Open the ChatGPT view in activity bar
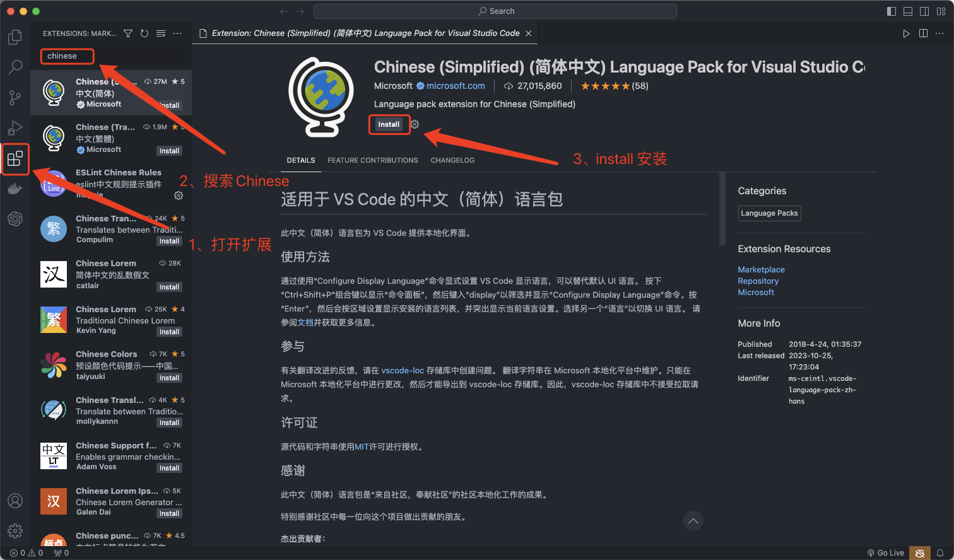Viewport: 954px width, 560px height. 15,219
